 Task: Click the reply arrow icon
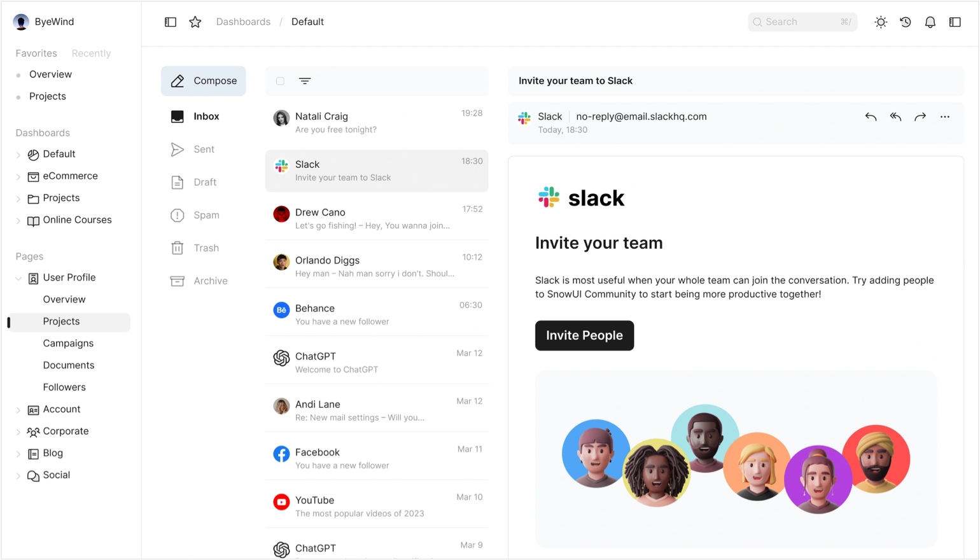click(x=871, y=116)
